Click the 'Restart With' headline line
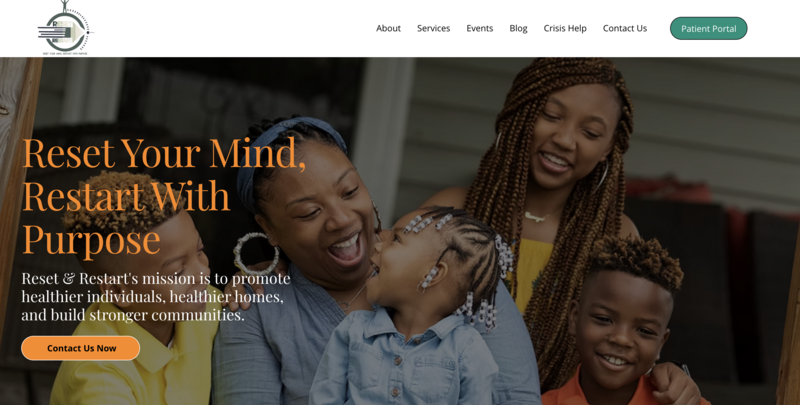 [126, 196]
